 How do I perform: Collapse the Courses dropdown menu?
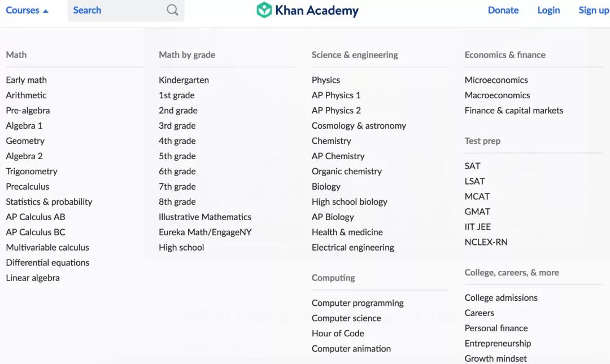[x=27, y=10]
